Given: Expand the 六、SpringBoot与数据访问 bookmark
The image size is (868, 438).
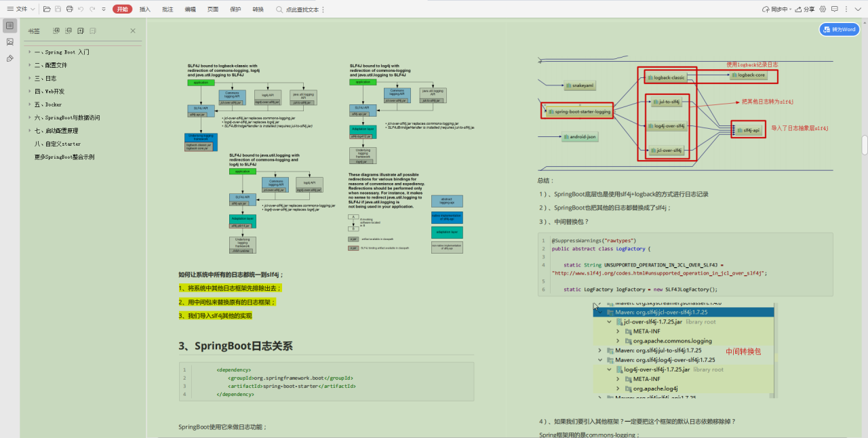Looking at the screenshot, I should (29, 117).
